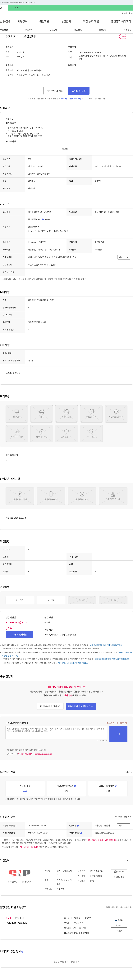The height and width of the screenshot is (980, 133).
Task: Click the 접수 마감일 date 2025.08.08
Action: click(x=16, y=623)
